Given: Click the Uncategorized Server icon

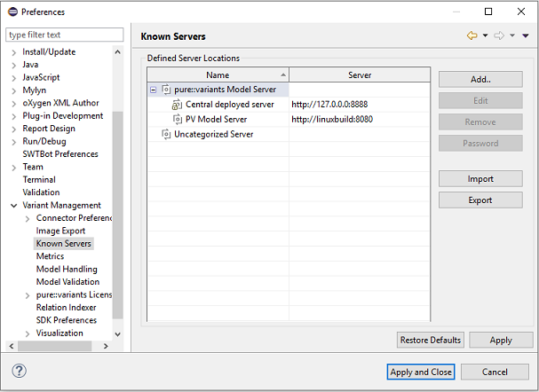Looking at the screenshot, I should (x=166, y=134).
